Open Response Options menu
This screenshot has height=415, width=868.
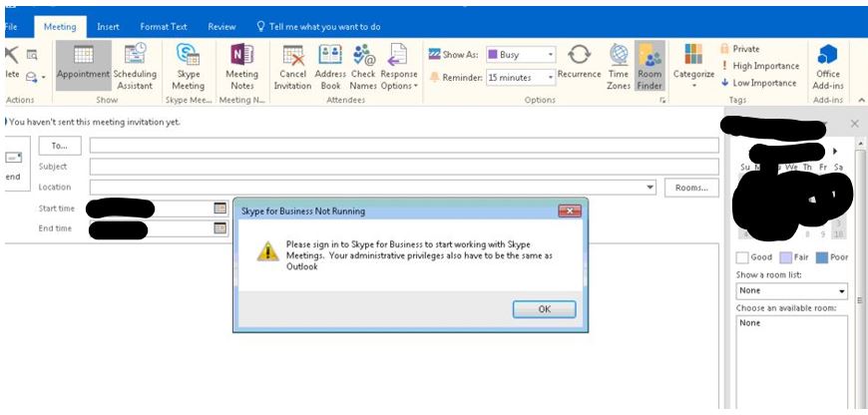pos(398,65)
